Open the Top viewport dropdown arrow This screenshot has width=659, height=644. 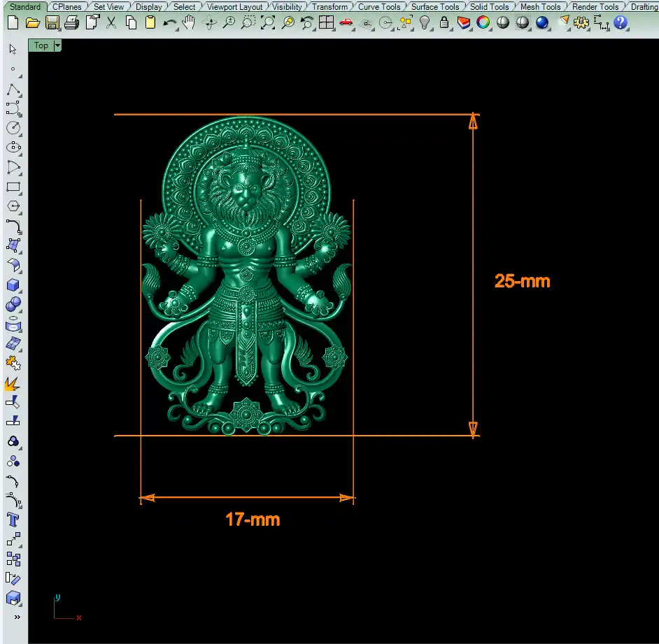57,45
